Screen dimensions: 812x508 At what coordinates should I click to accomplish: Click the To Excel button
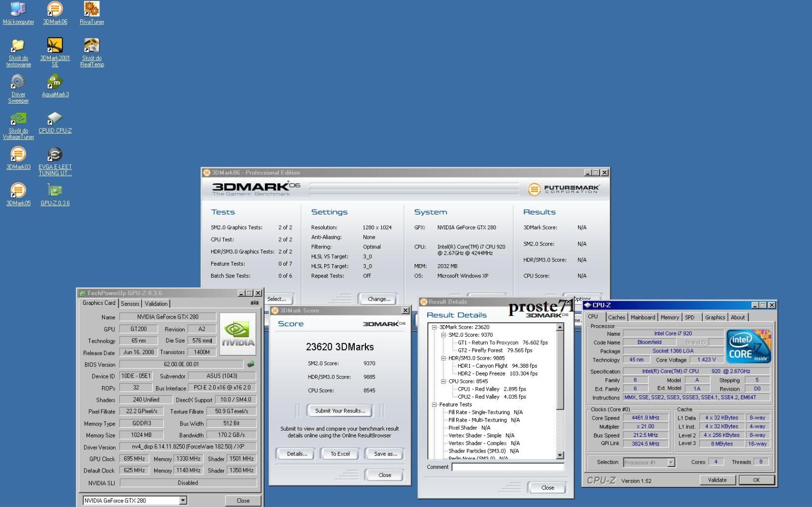[340, 454]
